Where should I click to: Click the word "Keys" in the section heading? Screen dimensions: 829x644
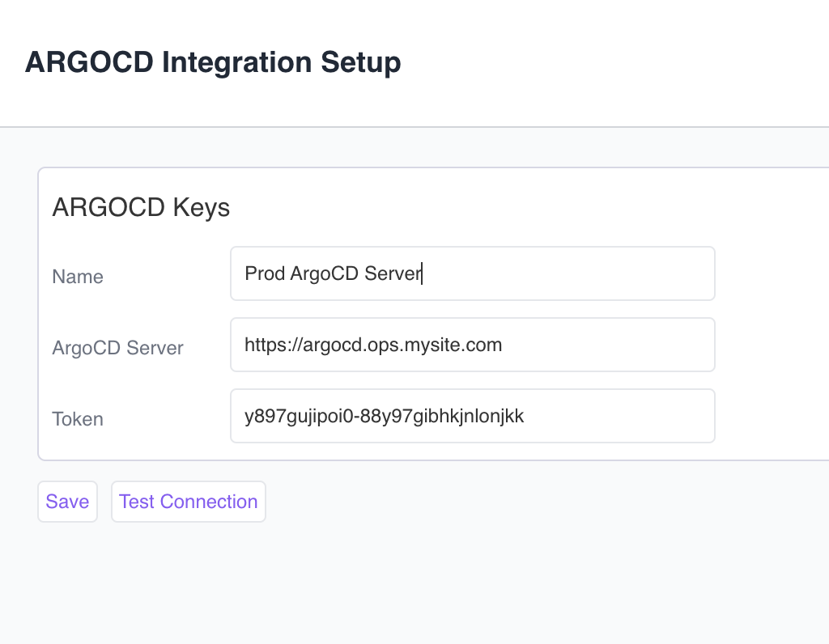coord(204,208)
